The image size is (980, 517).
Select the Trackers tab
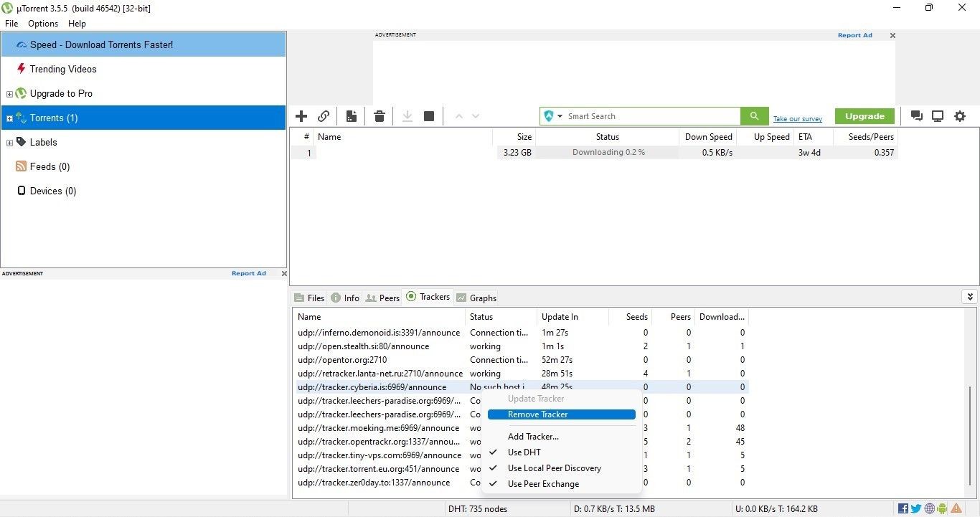point(428,297)
